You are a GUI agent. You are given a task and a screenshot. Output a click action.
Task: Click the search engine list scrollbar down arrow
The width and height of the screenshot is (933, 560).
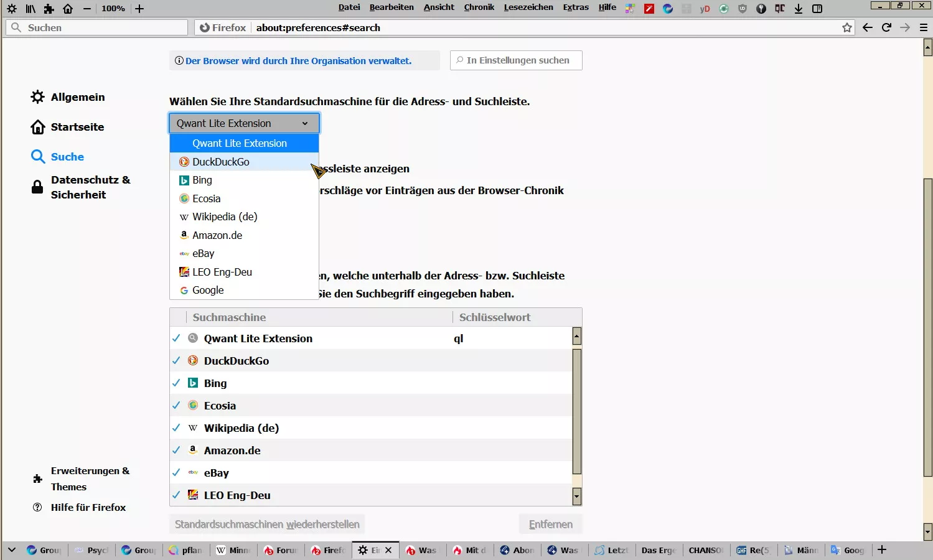point(577,496)
